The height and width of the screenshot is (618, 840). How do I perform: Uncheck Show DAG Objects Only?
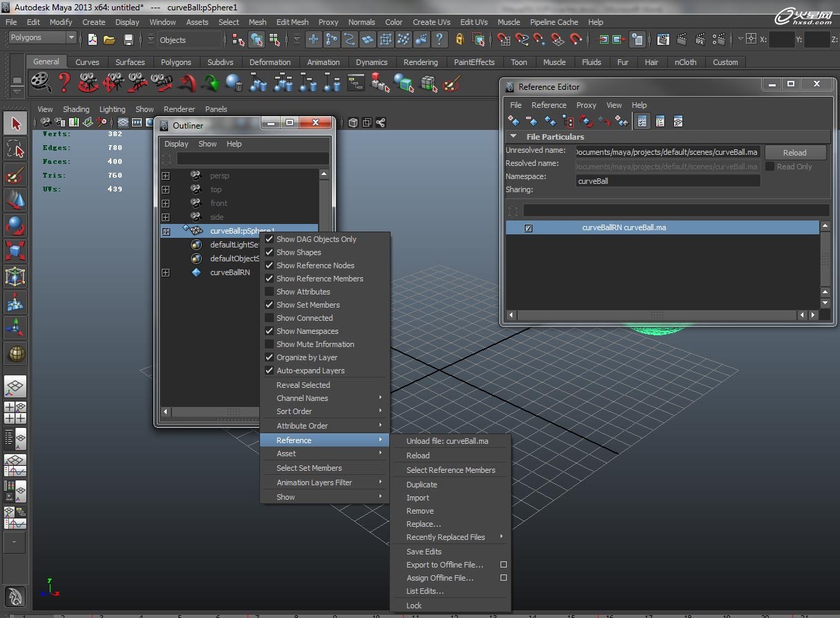270,239
